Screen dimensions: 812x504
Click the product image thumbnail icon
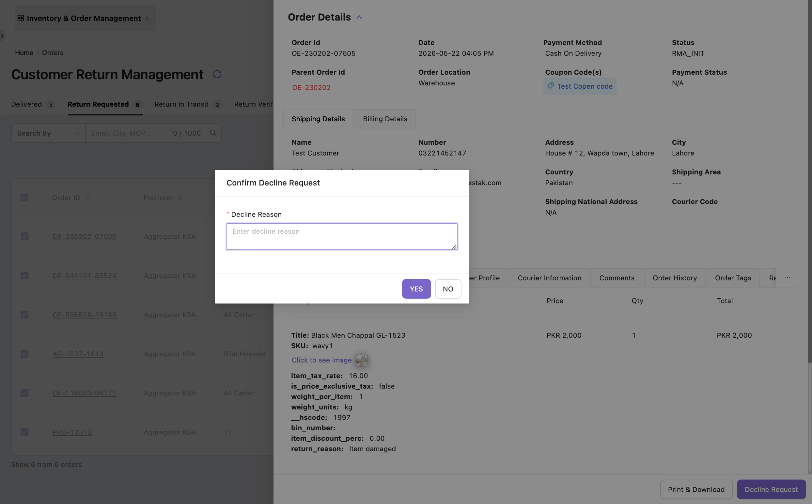361,360
